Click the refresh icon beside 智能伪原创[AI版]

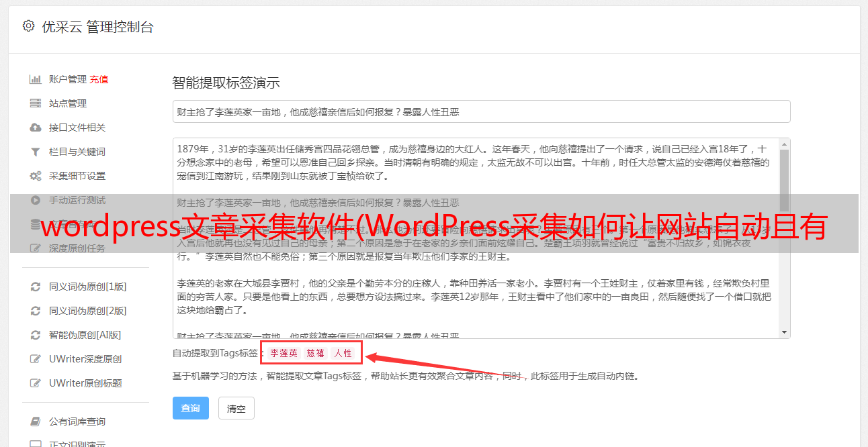pos(35,335)
